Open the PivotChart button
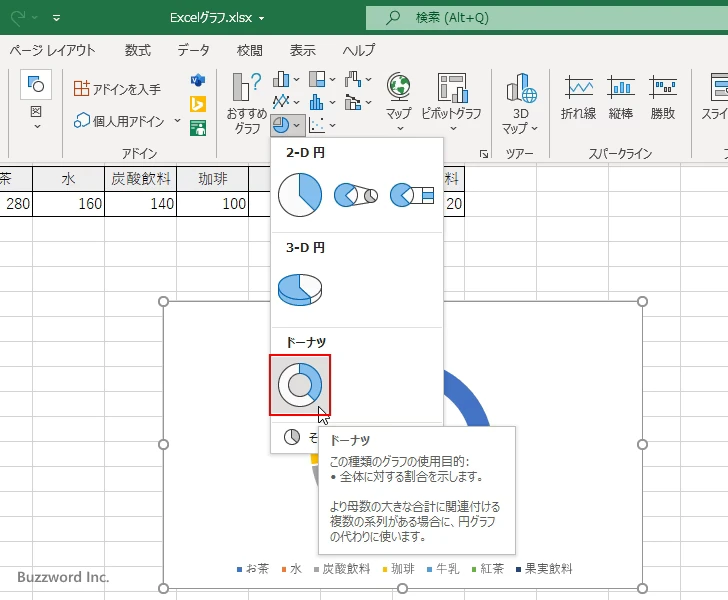Viewport: 728px width, 600px height. pos(451,103)
